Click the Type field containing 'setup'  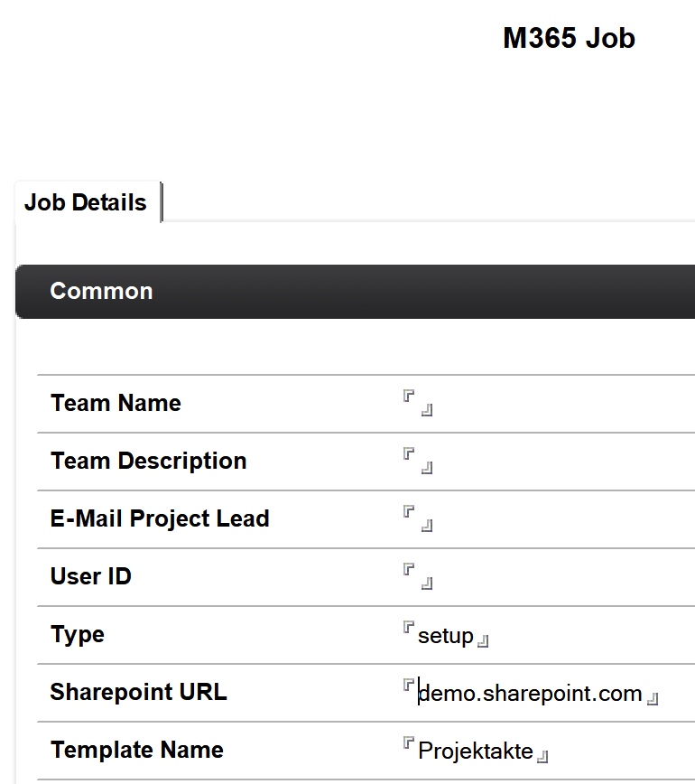coord(445,636)
